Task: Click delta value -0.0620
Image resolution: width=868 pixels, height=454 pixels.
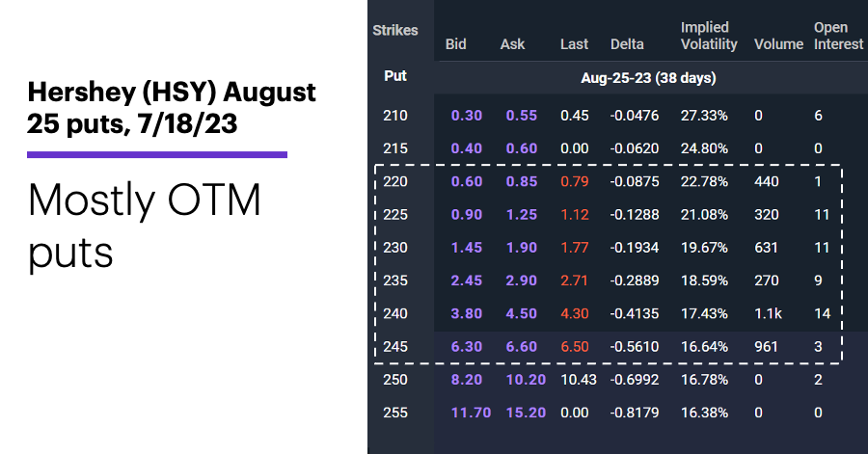Action: pos(635,148)
